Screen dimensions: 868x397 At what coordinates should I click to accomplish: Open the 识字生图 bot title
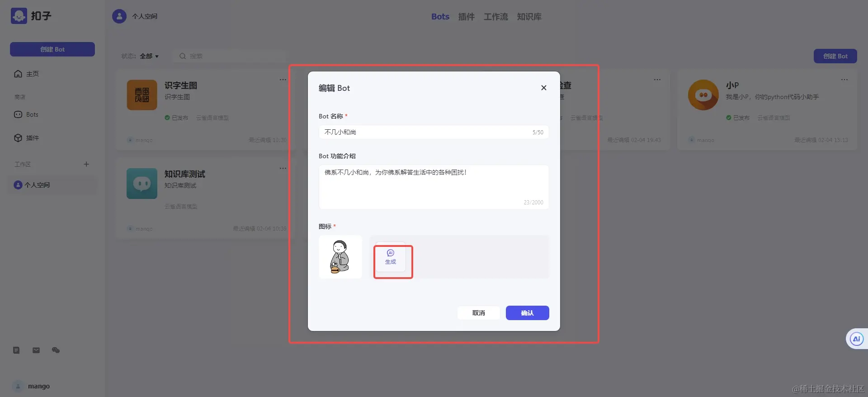point(181,85)
